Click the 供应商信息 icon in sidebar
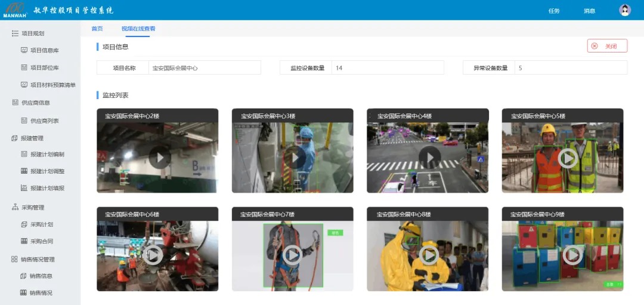 click(x=15, y=103)
